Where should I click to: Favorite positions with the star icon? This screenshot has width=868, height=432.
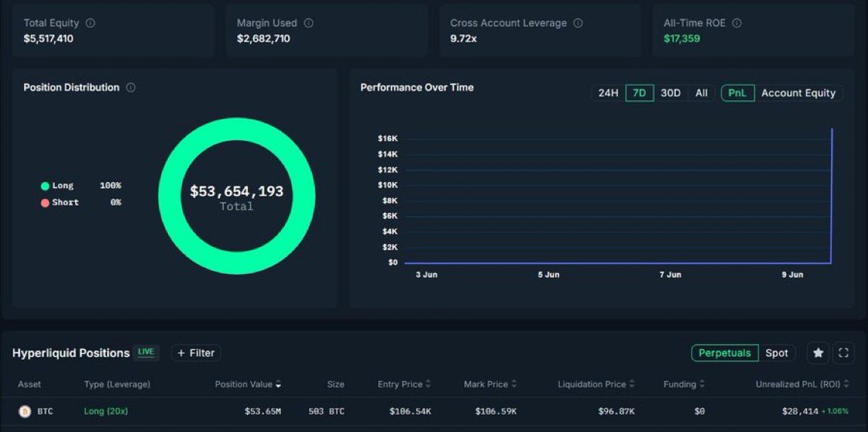point(818,353)
